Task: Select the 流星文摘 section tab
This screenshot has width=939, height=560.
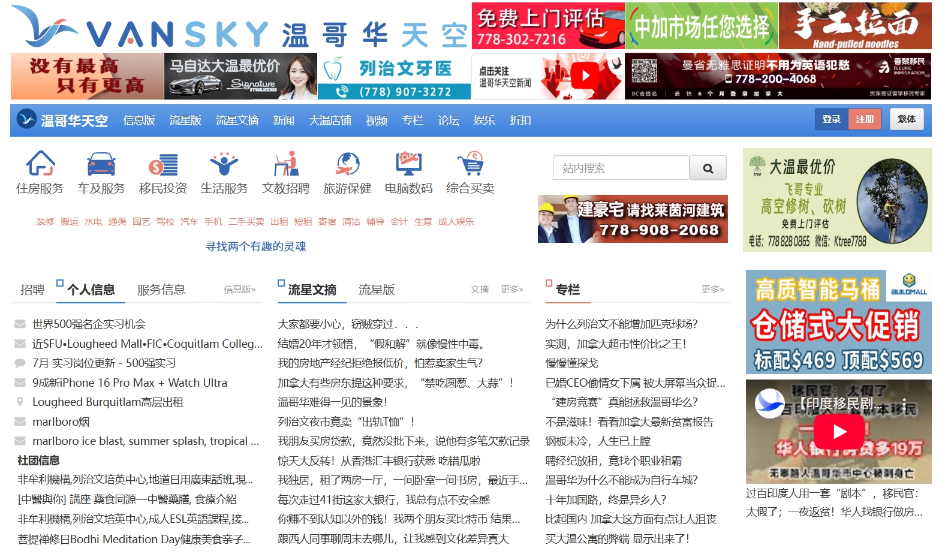Action: [312, 290]
